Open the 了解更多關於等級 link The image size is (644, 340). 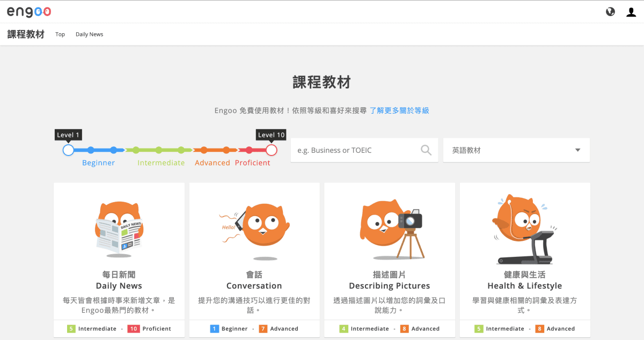tap(399, 110)
